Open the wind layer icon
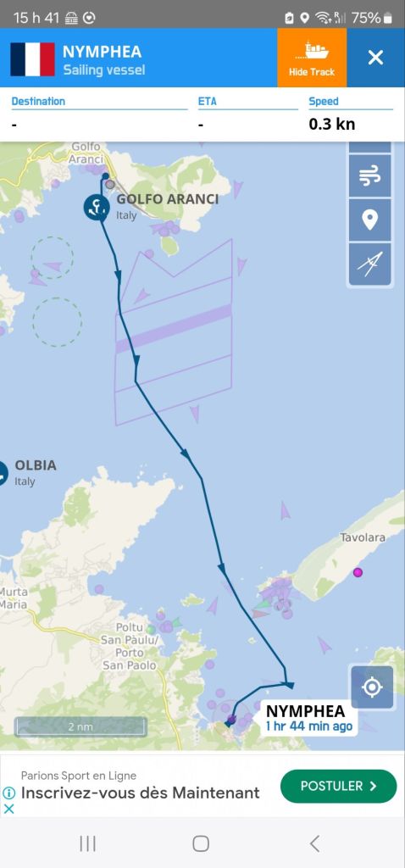This screenshot has height=868, width=405. pyautogui.click(x=369, y=176)
